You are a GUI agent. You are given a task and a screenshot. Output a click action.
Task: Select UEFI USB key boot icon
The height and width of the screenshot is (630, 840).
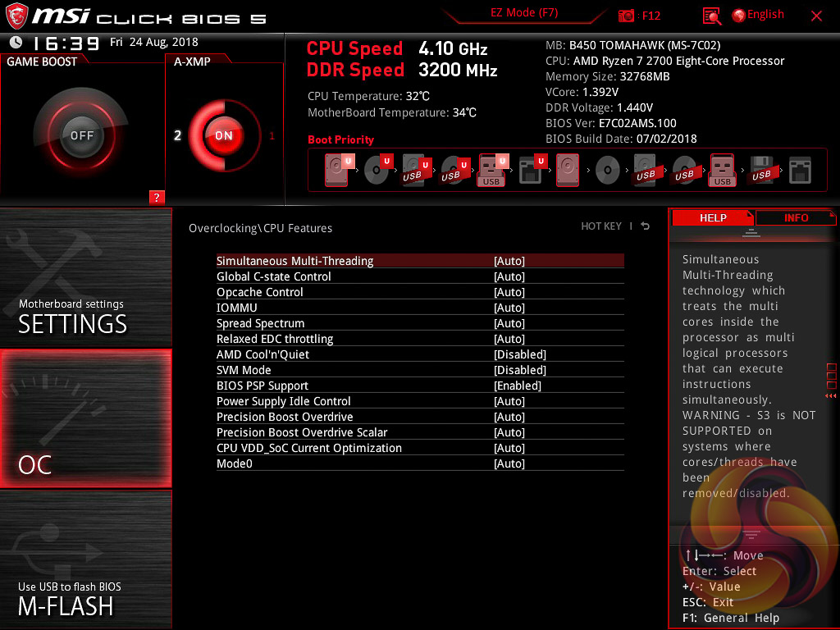coord(493,170)
